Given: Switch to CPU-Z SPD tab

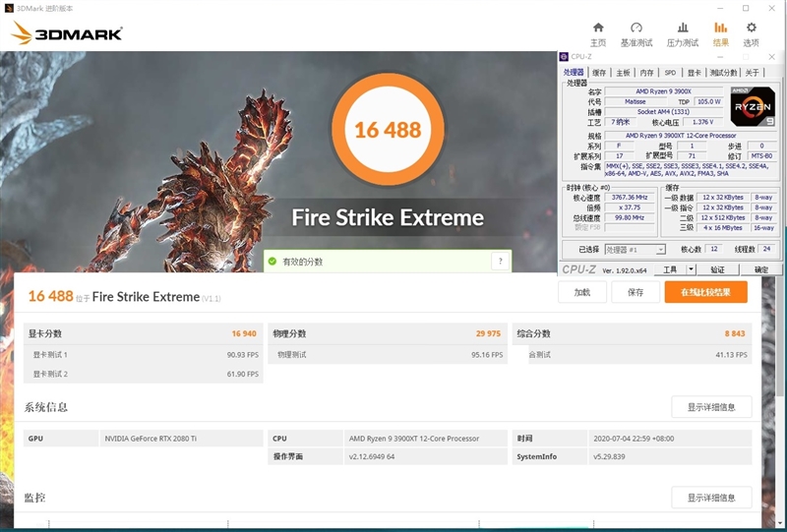Looking at the screenshot, I should tap(670, 73).
